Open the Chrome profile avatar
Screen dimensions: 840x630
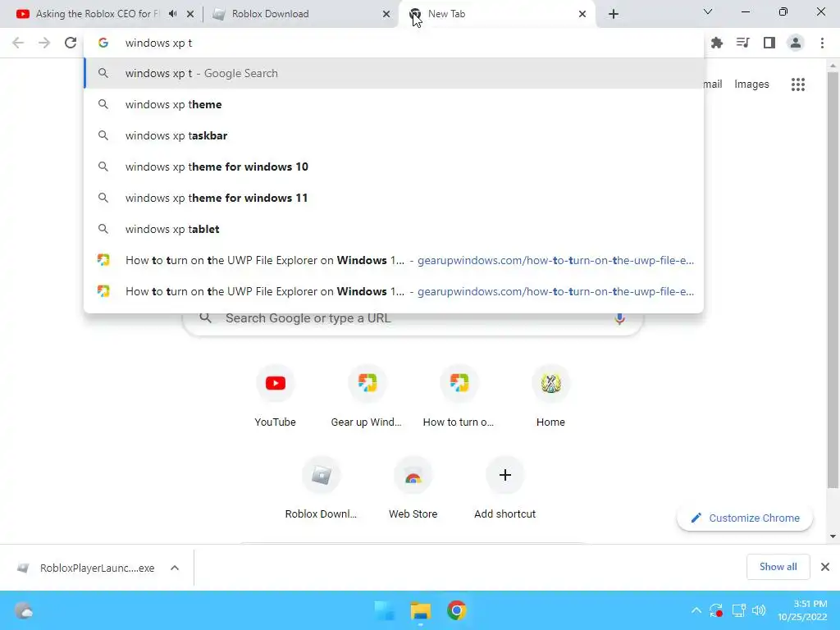pos(796,43)
